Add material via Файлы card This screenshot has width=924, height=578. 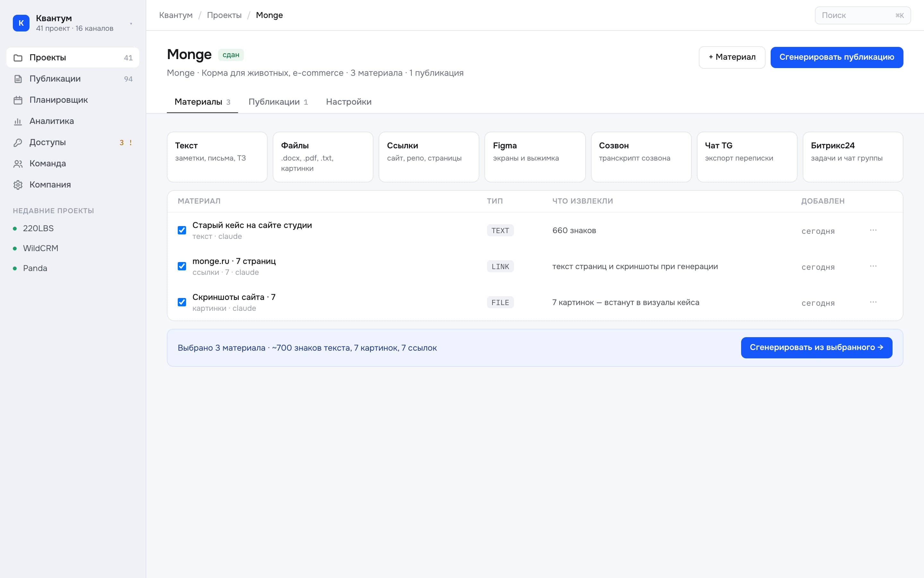coord(323,157)
